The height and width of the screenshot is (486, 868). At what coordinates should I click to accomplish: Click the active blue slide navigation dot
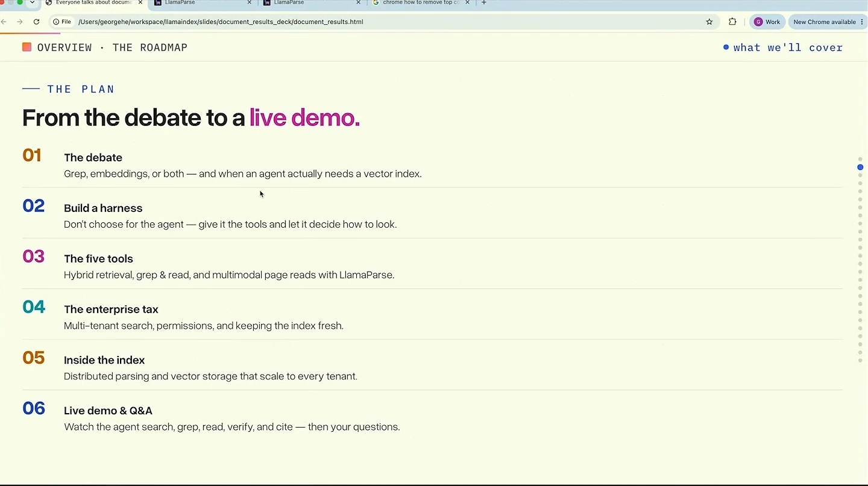860,167
